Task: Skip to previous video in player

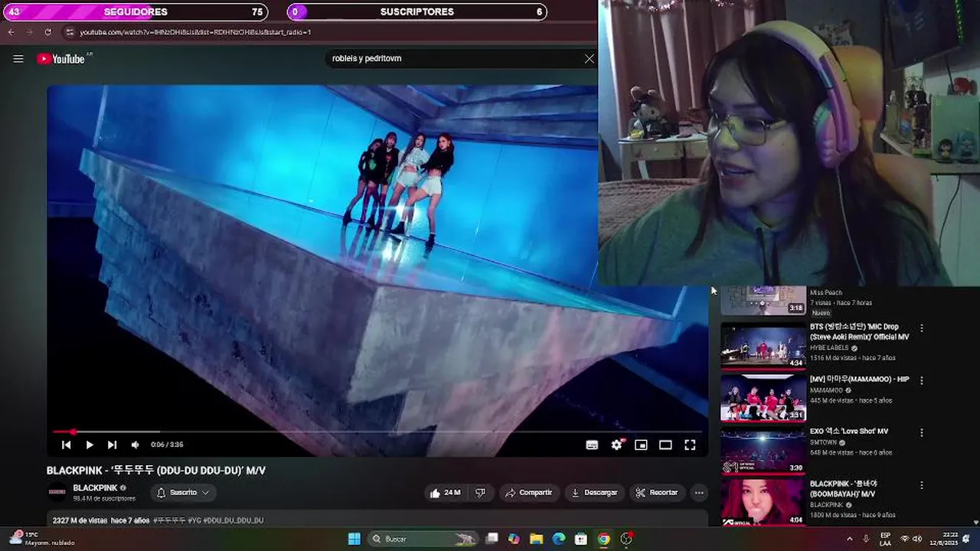Action: click(67, 445)
